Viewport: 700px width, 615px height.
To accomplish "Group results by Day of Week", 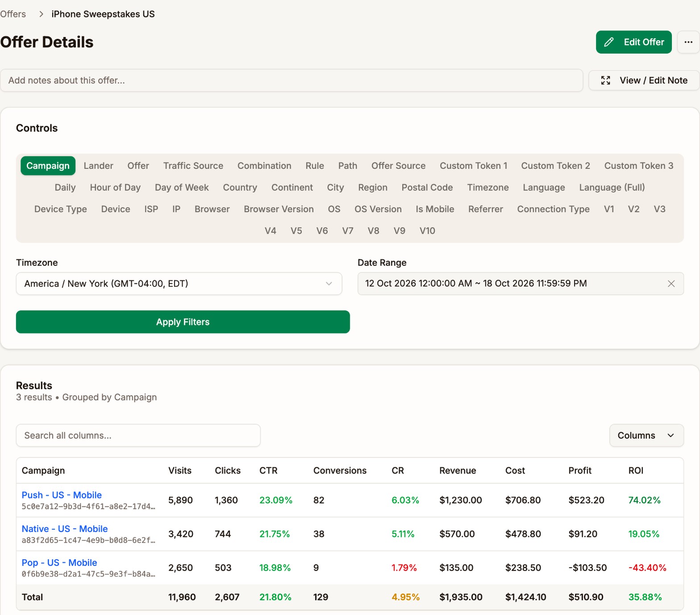I will (182, 187).
